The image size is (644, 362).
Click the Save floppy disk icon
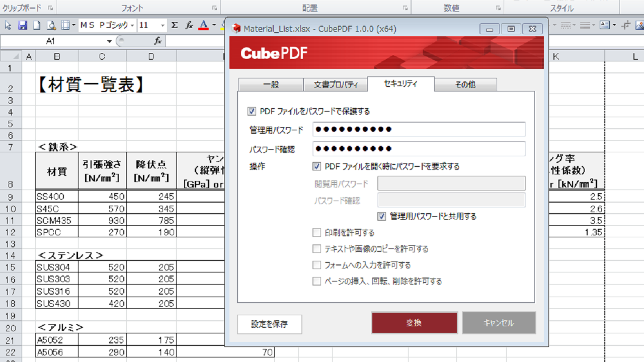(x=23, y=25)
